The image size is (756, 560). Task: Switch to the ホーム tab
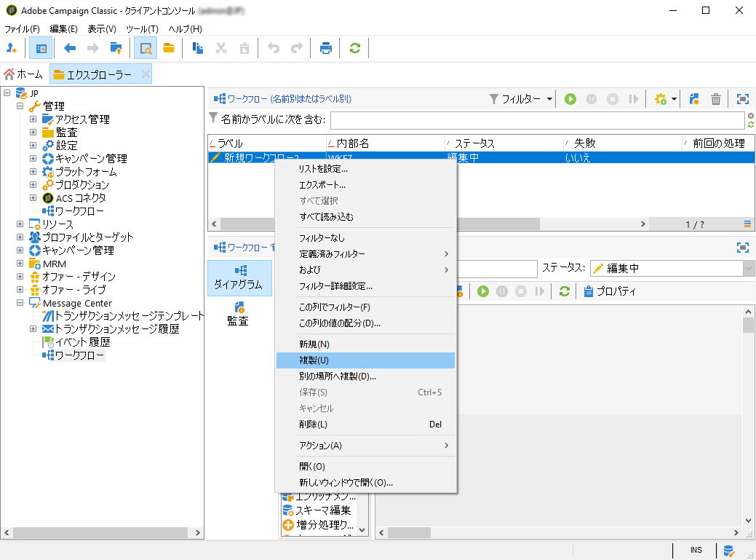(x=23, y=74)
